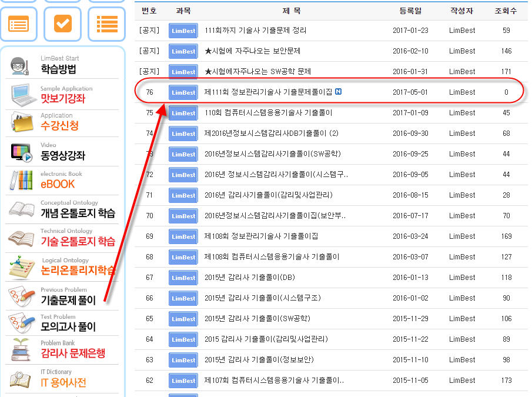Open post 111회까지 기술사 기출문제 정리
The width and height of the screenshot is (532, 397).
pyautogui.click(x=256, y=31)
